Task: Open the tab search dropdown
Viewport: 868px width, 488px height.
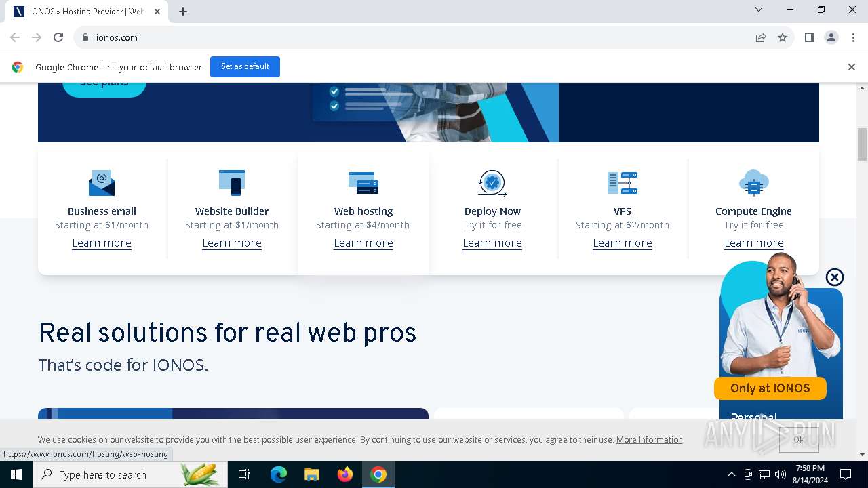Action: (x=759, y=9)
